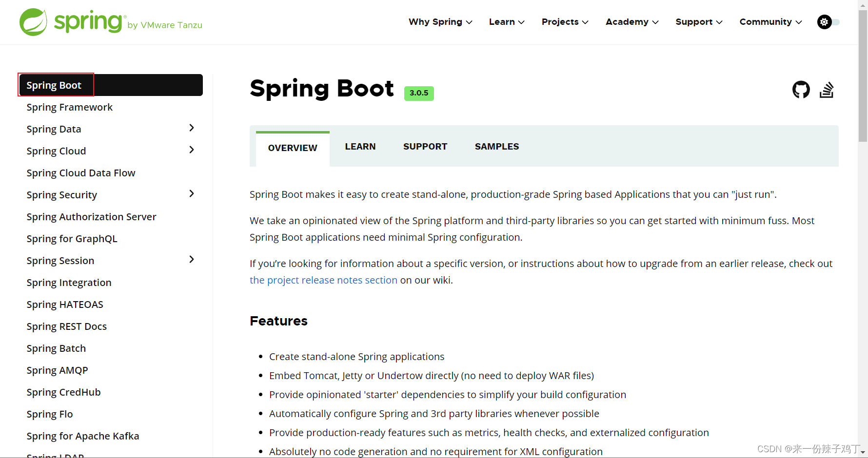The width and height of the screenshot is (868, 458).
Task: Open Spring for GraphQL link
Action: [x=72, y=239]
